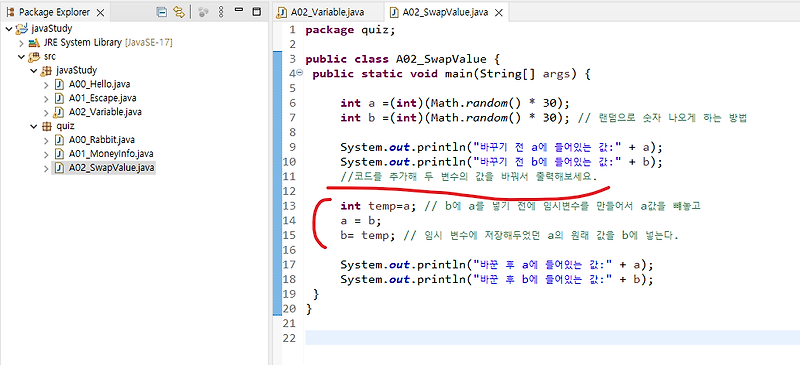Expand the A00_Hello.java node

pos(46,84)
